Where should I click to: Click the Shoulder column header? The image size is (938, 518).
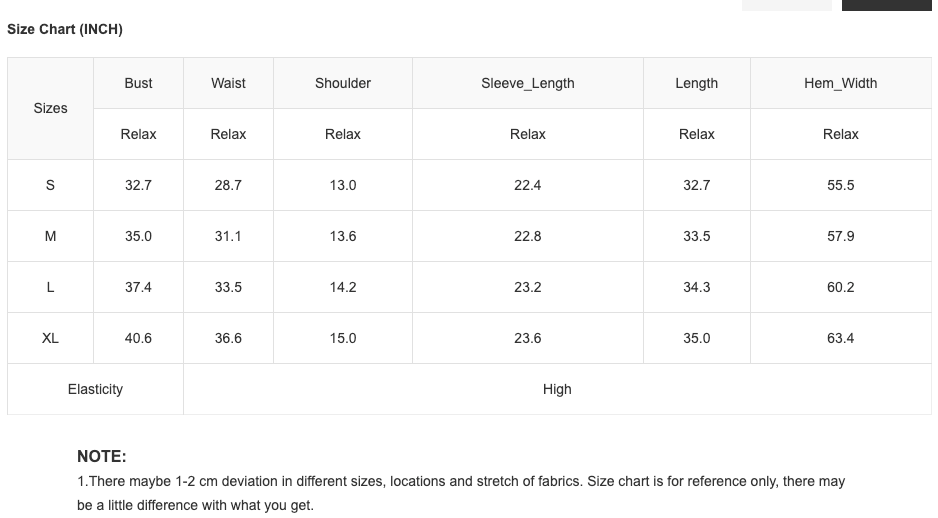pyautogui.click(x=343, y=83)
